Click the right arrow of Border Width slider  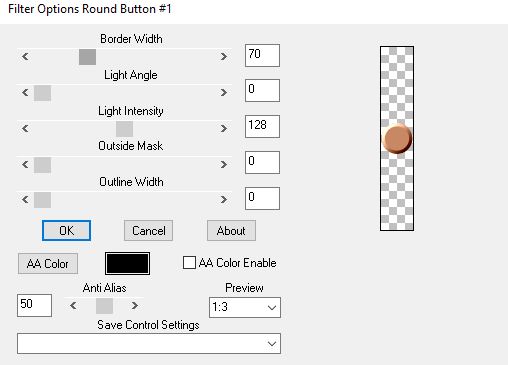pos(224,56)
